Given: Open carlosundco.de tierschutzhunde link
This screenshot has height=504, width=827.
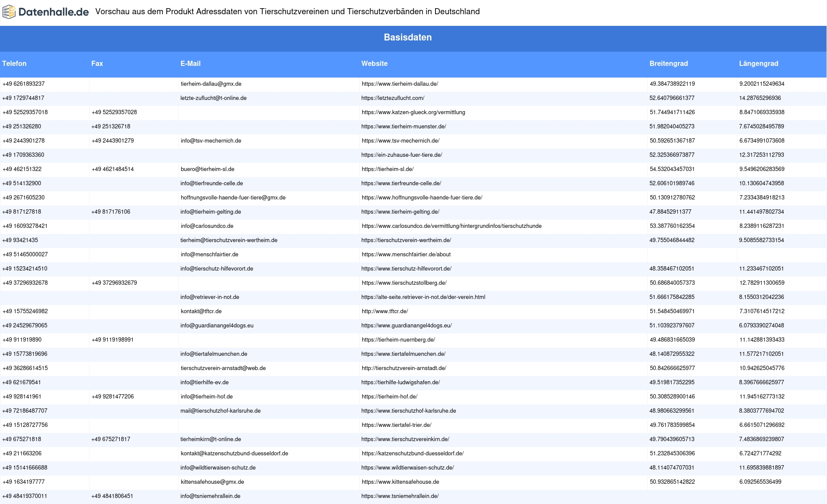Looking at the screenshot, I should click(452, 226).
